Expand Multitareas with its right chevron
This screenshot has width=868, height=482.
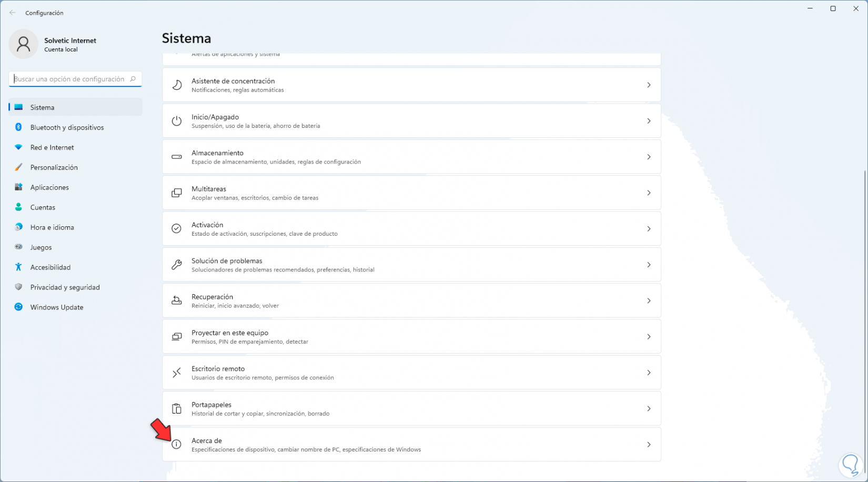tap(649, 193)
